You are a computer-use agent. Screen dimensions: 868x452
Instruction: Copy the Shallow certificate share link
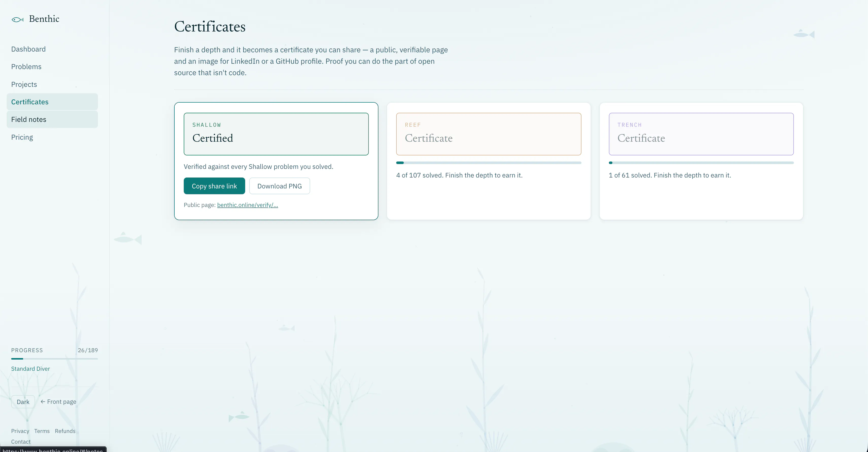(x=214, y=186)
